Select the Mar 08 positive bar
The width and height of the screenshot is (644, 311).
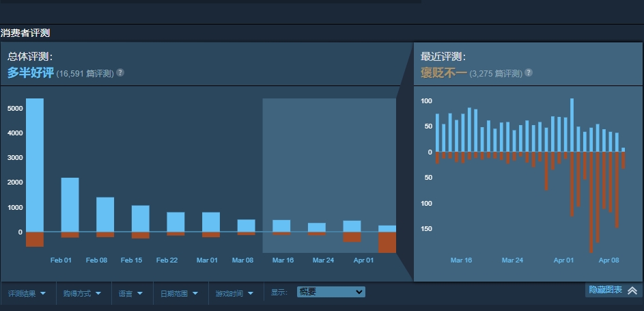[x=246, y=226]
